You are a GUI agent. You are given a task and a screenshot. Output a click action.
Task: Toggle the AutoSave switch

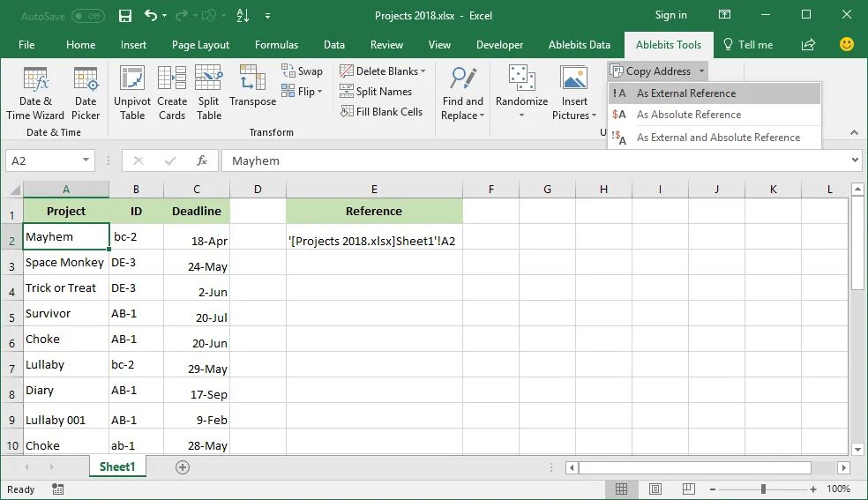[x=88, y=16]
